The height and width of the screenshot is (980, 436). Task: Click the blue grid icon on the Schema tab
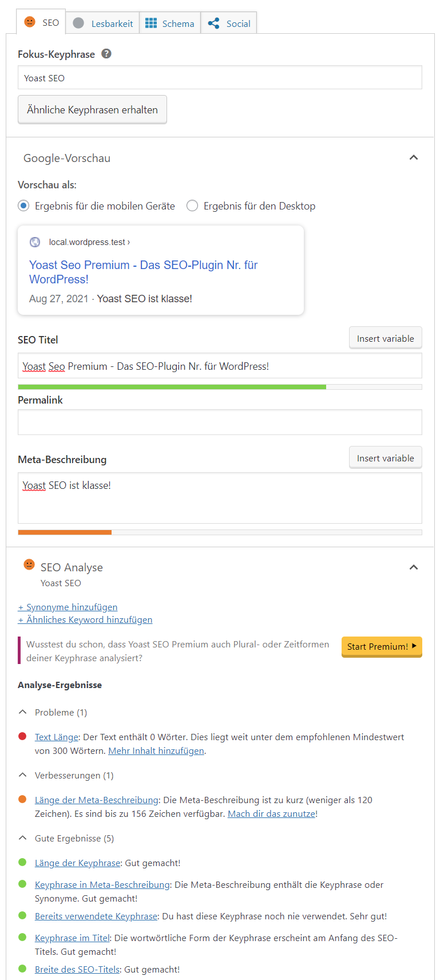[151, 22]
